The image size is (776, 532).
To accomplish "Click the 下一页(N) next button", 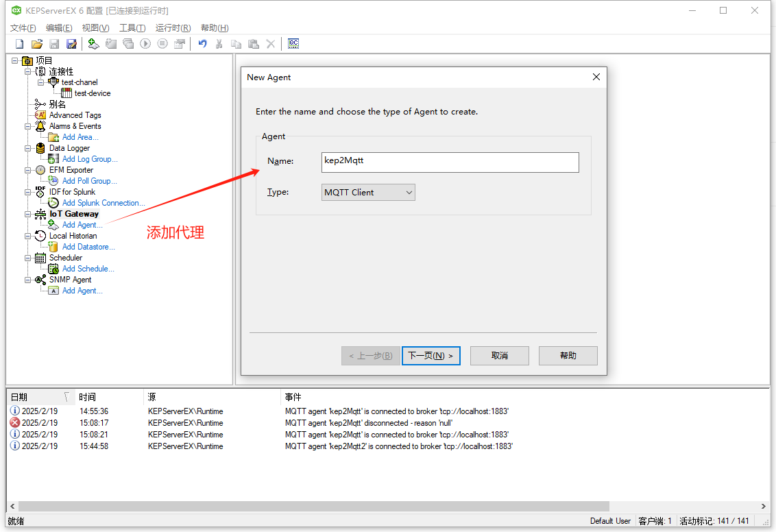I will 431,356.
